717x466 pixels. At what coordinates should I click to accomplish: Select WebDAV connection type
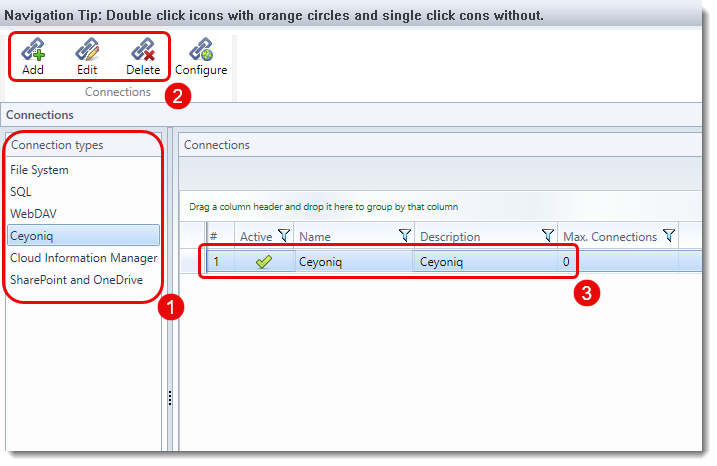click(x=83, y=214)
